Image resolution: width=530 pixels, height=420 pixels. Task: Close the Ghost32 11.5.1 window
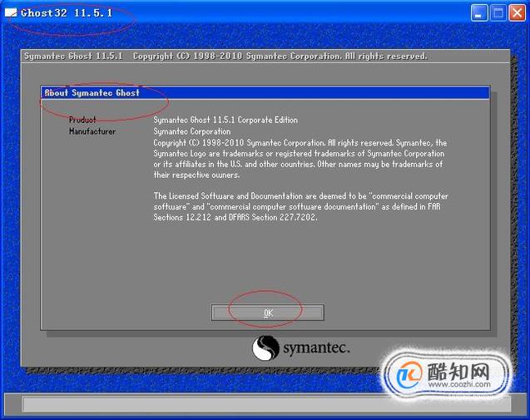click(x=518, y=13)
